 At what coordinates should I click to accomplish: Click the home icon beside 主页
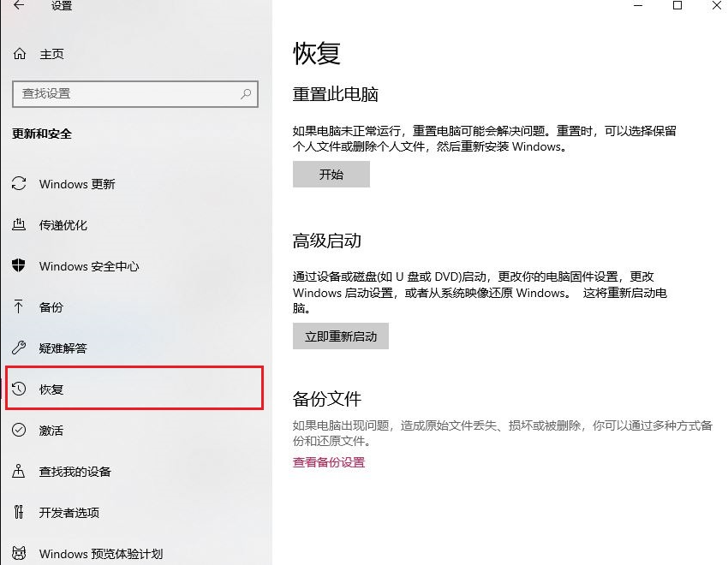20,54
